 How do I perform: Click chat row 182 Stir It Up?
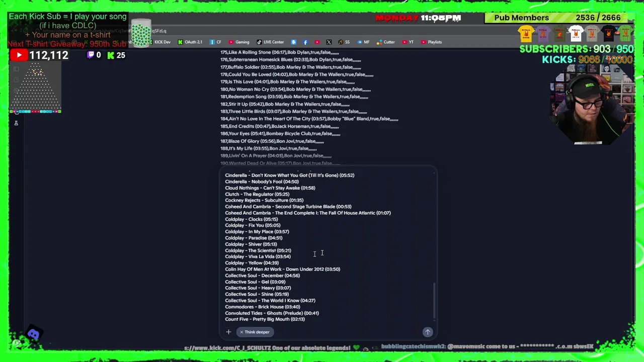(285, 104)
